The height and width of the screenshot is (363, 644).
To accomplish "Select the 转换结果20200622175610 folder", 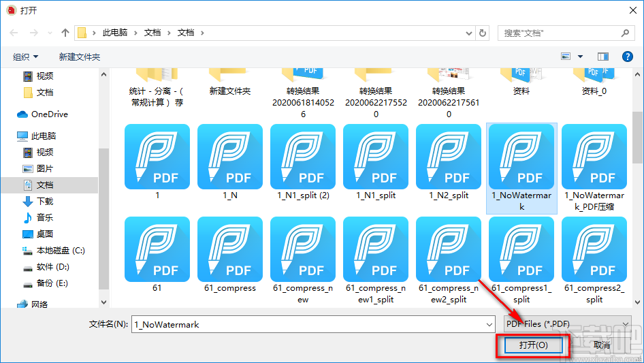I will click(x=449, y=94).
